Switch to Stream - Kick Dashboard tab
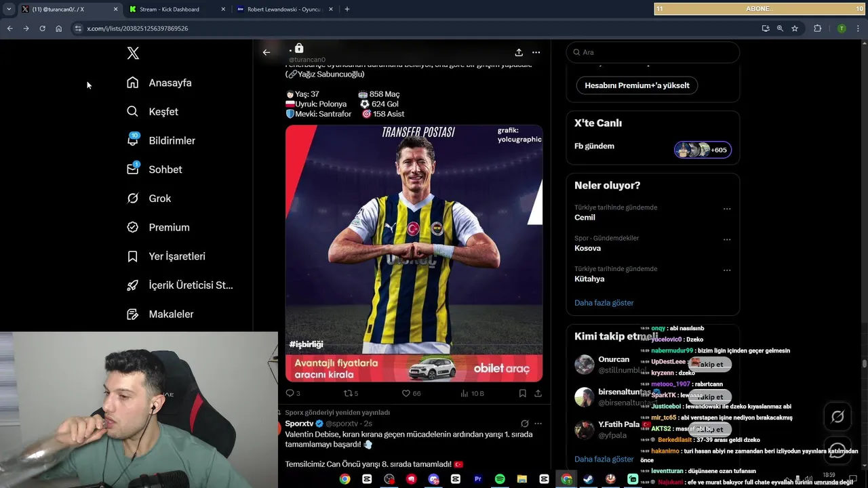Image resolution: width=868 pixels, height=488 pixels. [177, 9]
